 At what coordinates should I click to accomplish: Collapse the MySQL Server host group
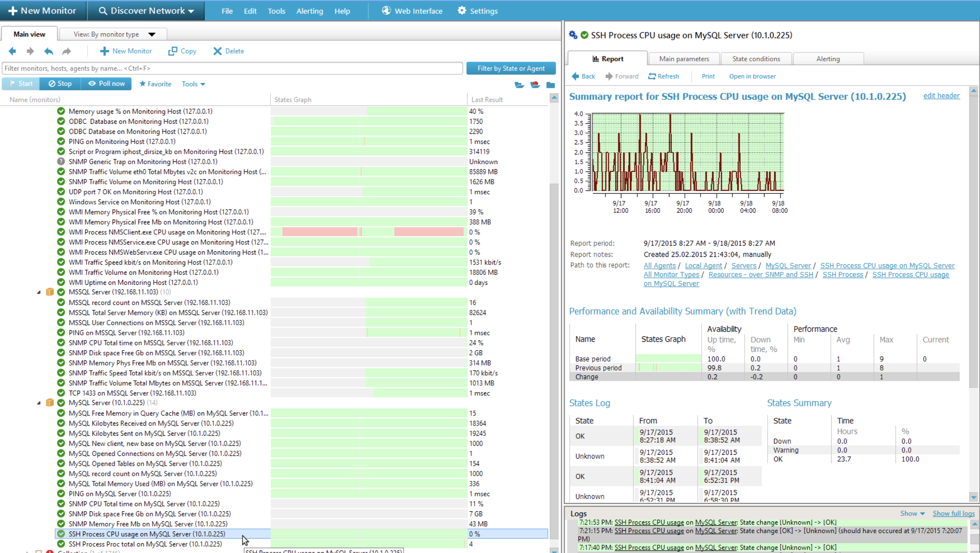tap(39, 403)
